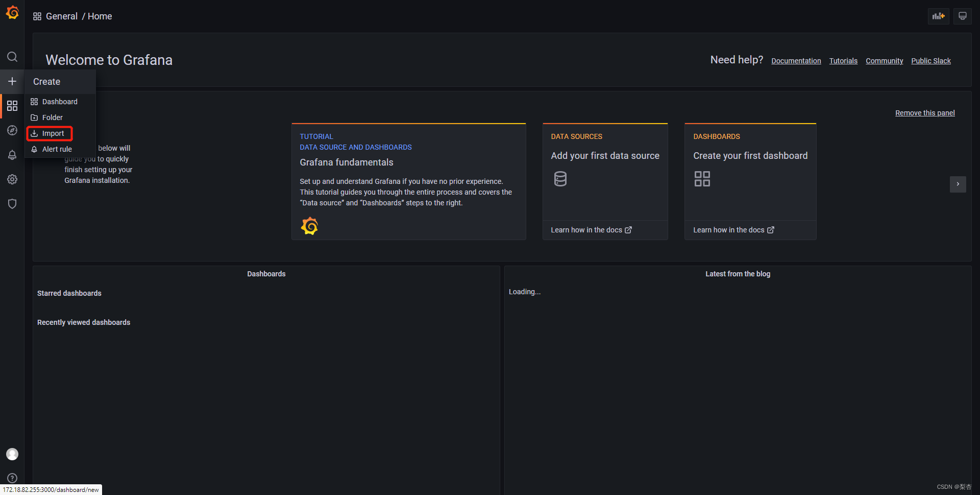Click the General breadcrumb
Screen dimensions: 980x495
click(62, 16)
